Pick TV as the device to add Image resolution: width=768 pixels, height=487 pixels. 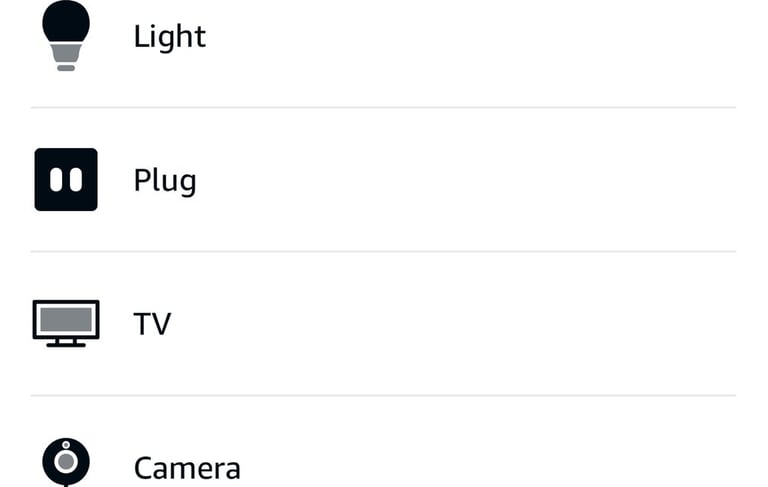point(152,324)
